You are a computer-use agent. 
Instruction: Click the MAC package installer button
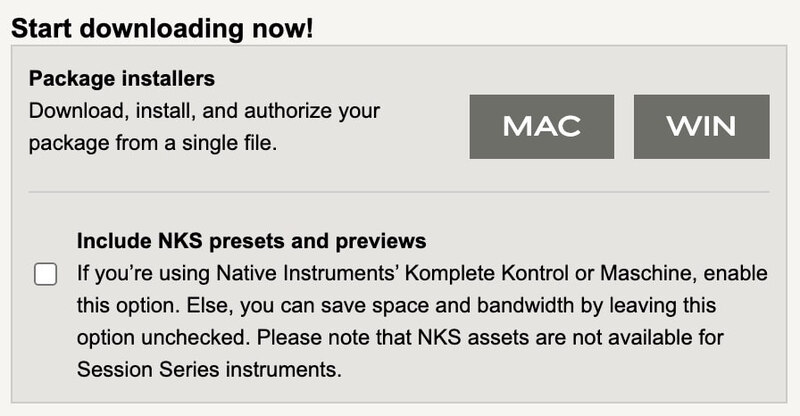(x=541, y=126)
